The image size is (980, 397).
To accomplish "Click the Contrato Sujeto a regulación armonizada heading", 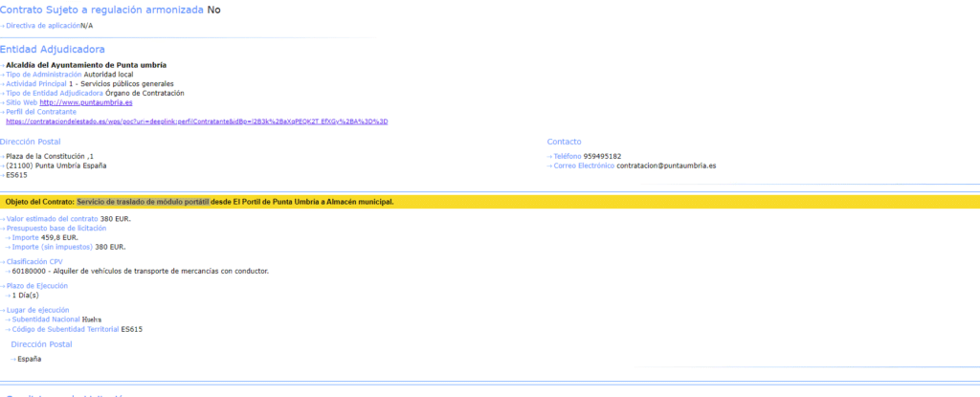I will pos(101,10).
